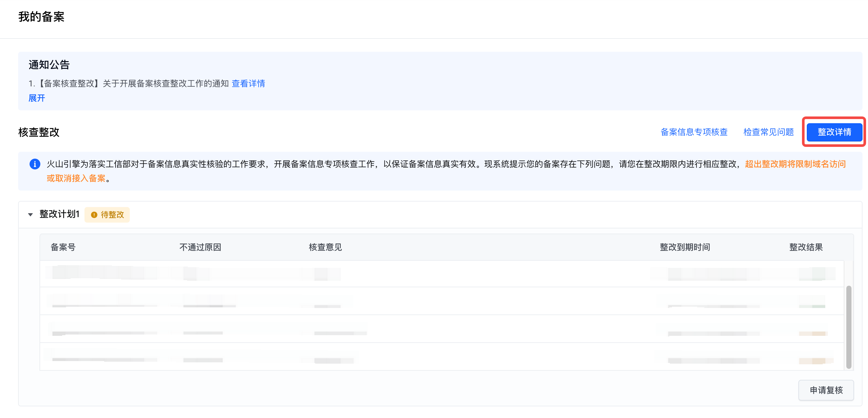Click the 整改结果 column header
868x418 pixels.
pos(806,247)
